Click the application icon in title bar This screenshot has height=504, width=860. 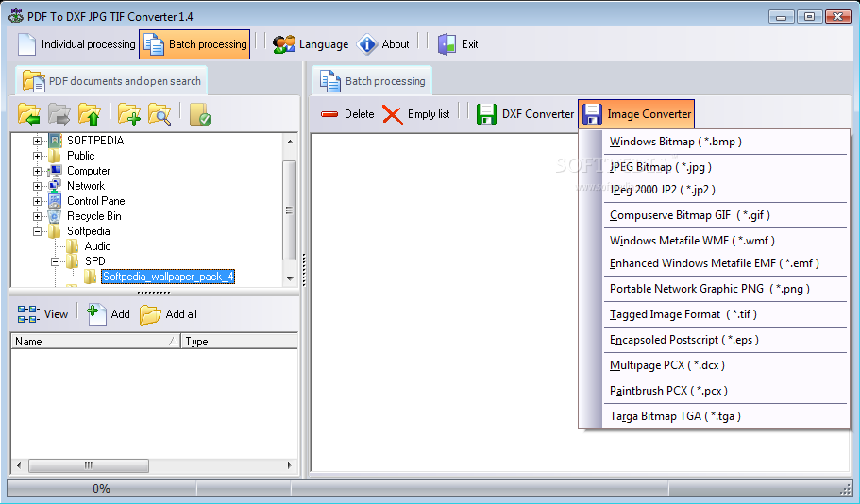point(16,16)
